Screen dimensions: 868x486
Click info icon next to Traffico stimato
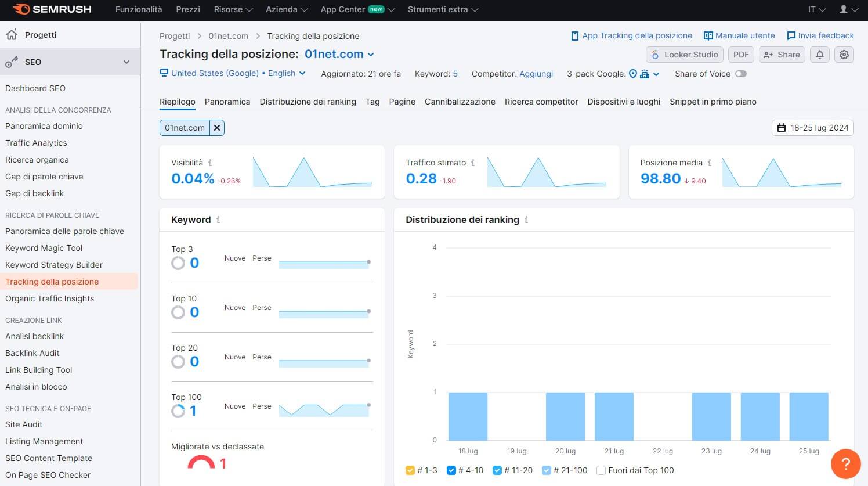click(x=473, y=163)
